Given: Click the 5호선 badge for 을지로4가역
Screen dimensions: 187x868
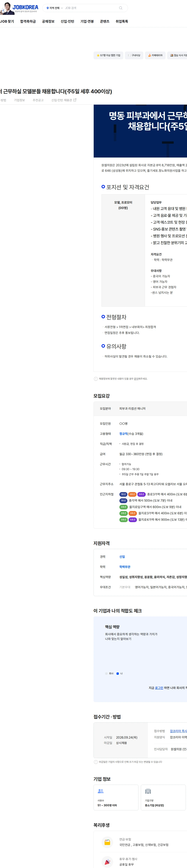Looking at the screenshot, I should [132, 520].
